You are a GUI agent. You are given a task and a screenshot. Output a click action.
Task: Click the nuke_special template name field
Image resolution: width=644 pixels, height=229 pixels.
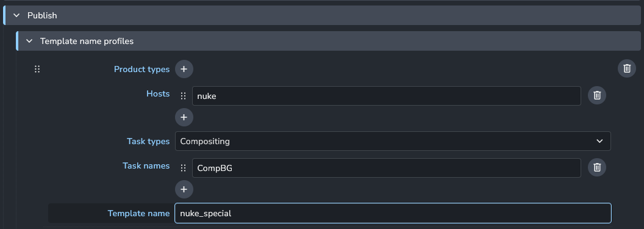coord(393,213)
